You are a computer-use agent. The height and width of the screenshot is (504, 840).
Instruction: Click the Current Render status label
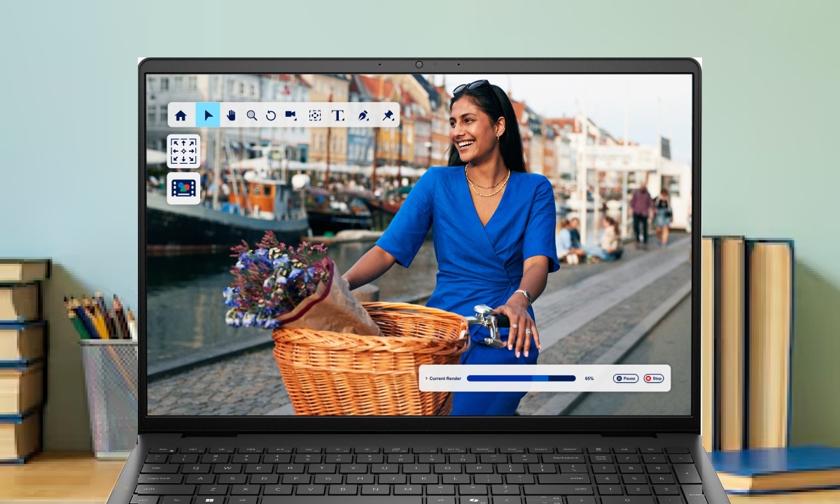pyautogui.click(x=446, y=378)
